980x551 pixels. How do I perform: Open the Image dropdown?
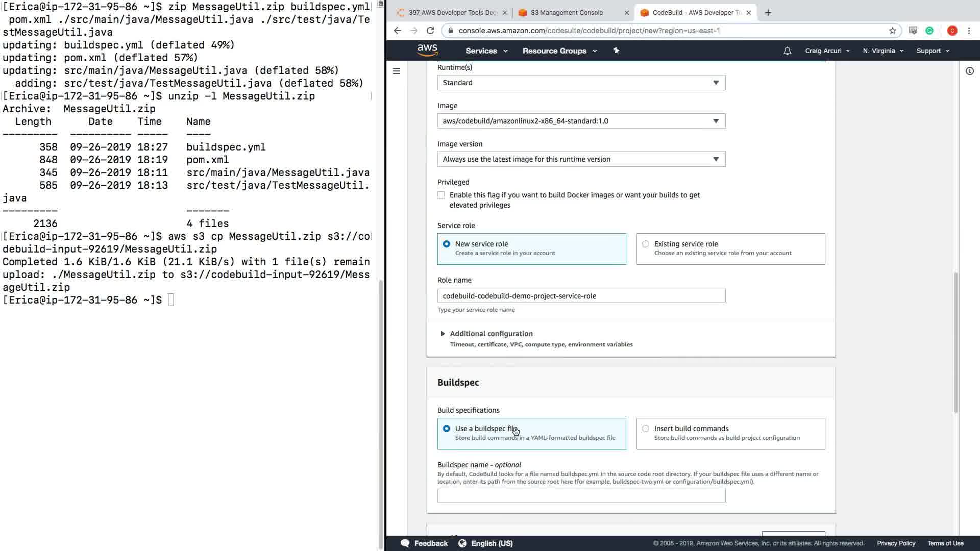pos(581,121)
